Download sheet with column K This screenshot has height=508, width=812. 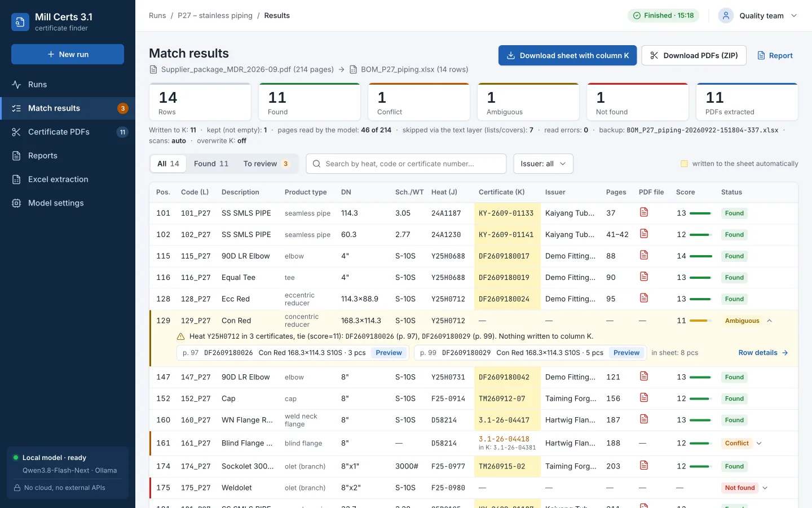point(568,55)
